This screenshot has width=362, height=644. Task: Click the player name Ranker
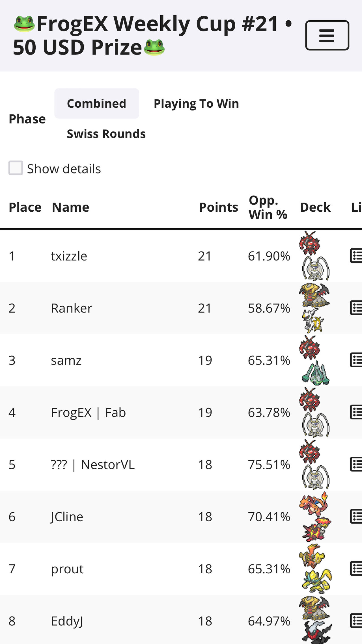point(72,308)
